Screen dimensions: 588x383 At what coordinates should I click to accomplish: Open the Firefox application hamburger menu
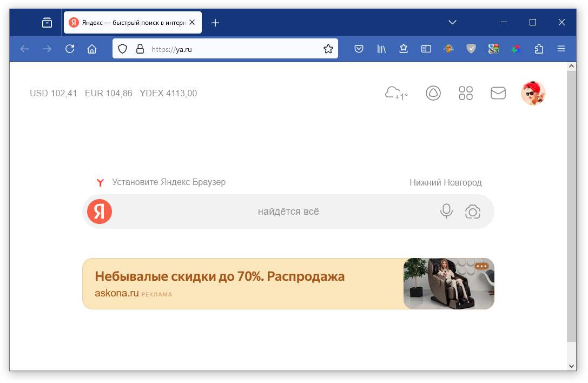(x=561, y=49)
